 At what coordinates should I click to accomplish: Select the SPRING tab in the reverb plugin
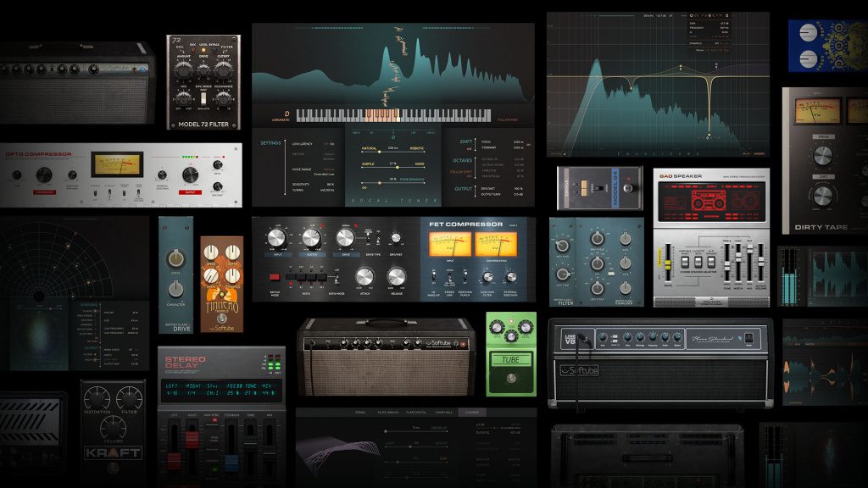(360, 412)
